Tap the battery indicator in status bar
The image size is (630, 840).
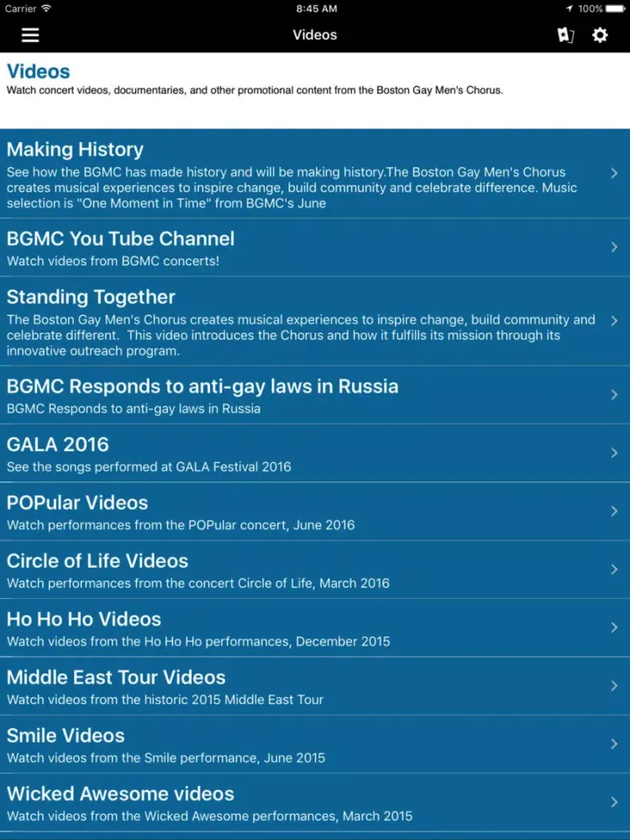[616, 8]
